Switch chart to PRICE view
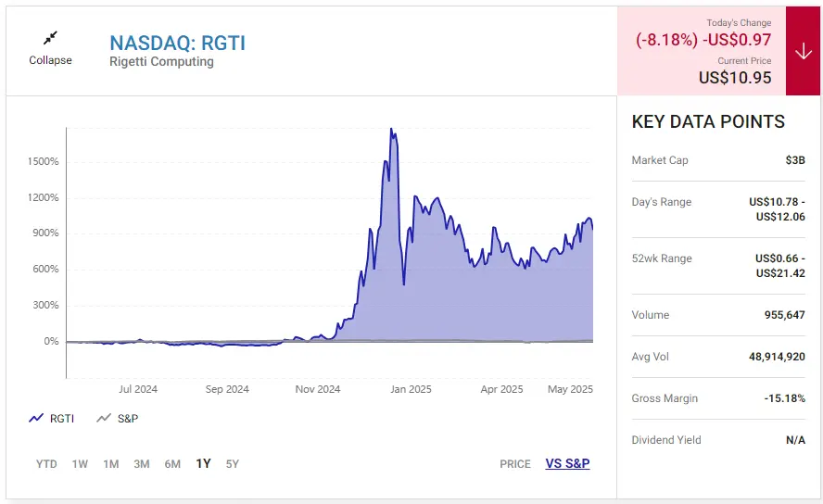This screenshot has width=823, height=504. 515,464
